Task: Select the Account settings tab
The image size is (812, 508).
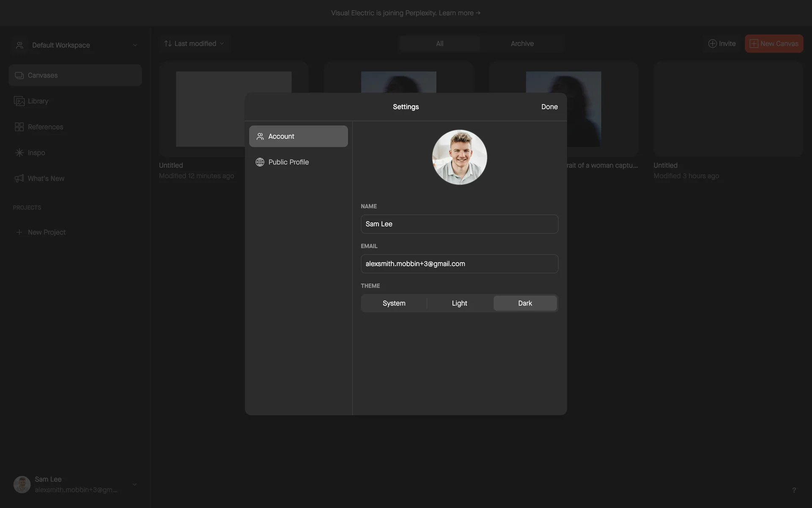Action: pos(298,136)
